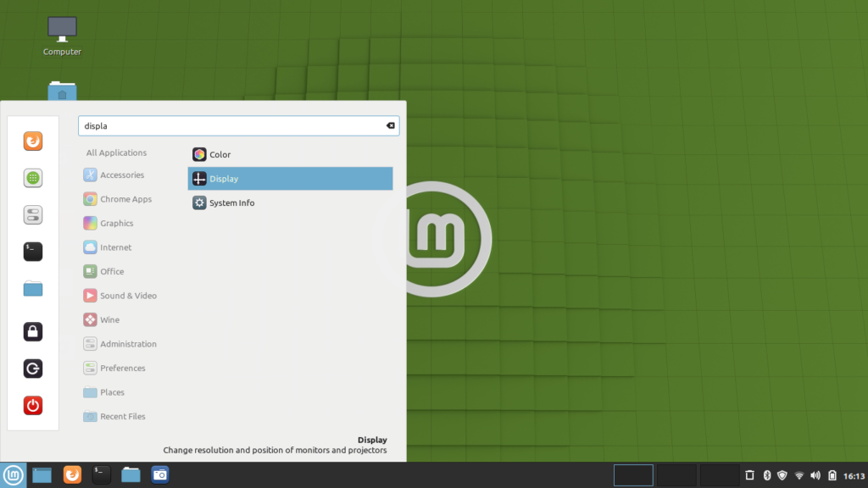Open System Settings toggle icon in favorites
Viewport: 868px width, 488px height.
pos(33,214)
